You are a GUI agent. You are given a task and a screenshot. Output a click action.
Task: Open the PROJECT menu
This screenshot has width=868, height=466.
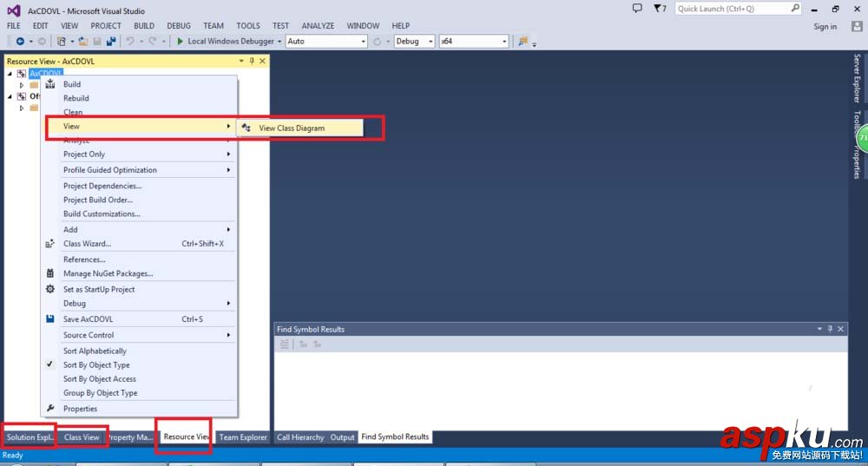106,25
